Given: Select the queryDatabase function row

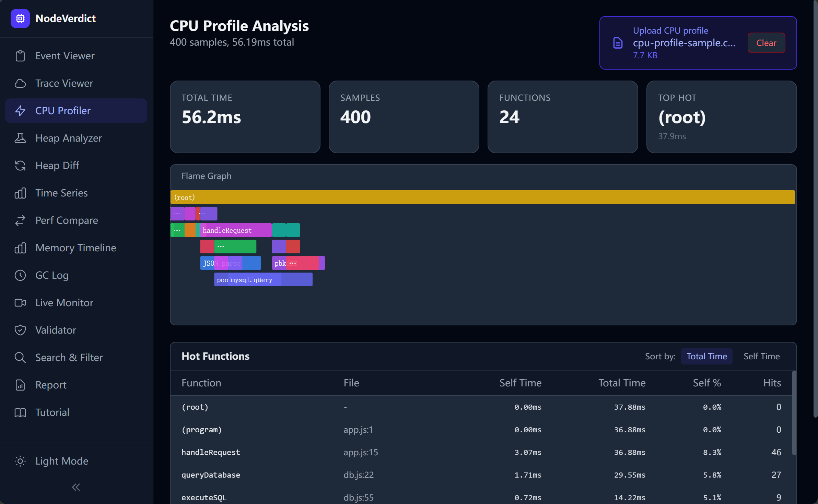Looking at the screenshot, I should (x=481, y=475).
